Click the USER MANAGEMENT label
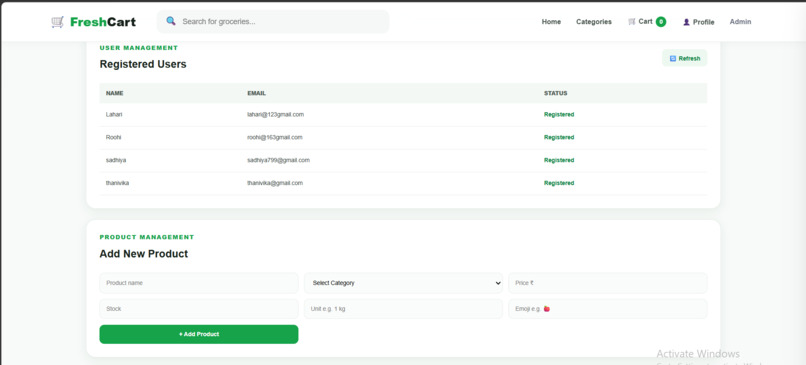Image resolution: width=806 pixels, height=365 pixels. point(139,48)
